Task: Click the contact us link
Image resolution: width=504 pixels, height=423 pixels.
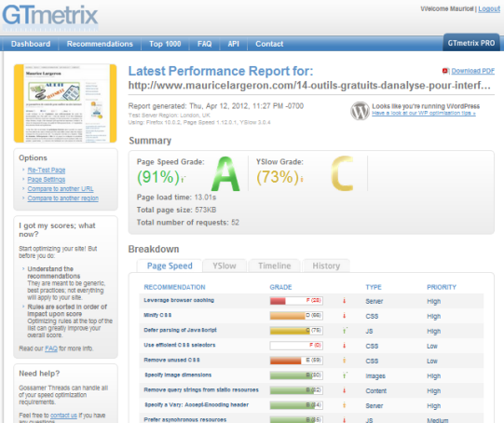Action: (63, 416)
